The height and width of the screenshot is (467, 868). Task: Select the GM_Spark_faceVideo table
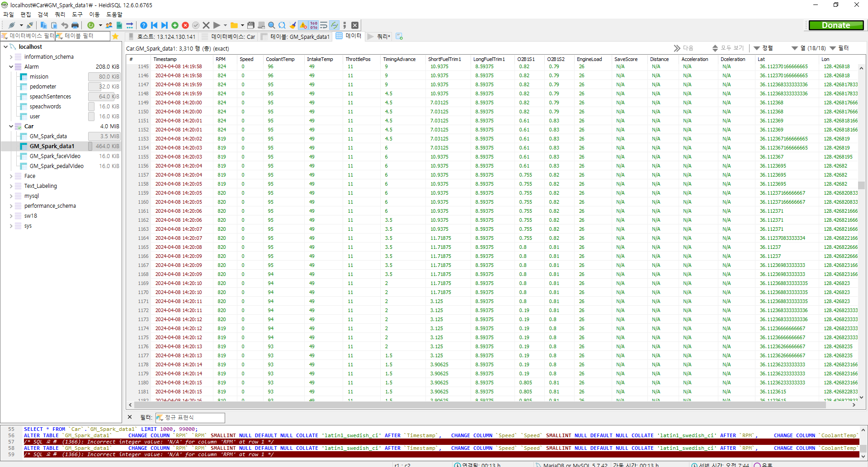pyautogui.click(x=55, y=156)
